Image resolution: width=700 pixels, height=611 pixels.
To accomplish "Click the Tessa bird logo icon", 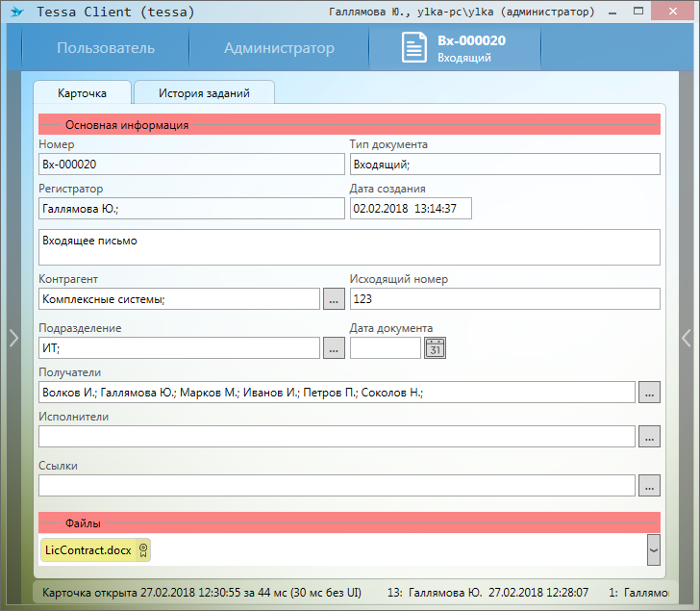I will [16, 13].
